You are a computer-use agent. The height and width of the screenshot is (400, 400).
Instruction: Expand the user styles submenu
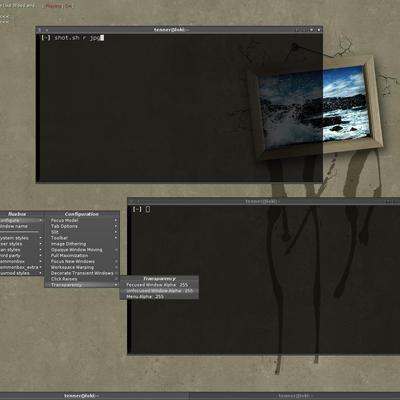pyautogui.click(x=22, y=244)
